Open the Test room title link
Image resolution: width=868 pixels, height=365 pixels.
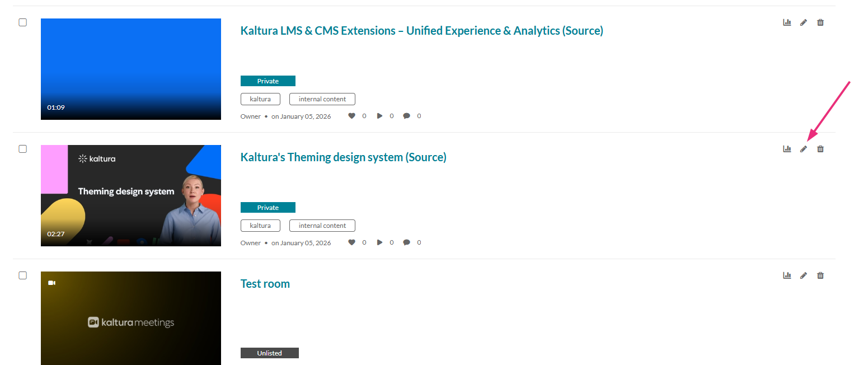(x=265, y=284)
